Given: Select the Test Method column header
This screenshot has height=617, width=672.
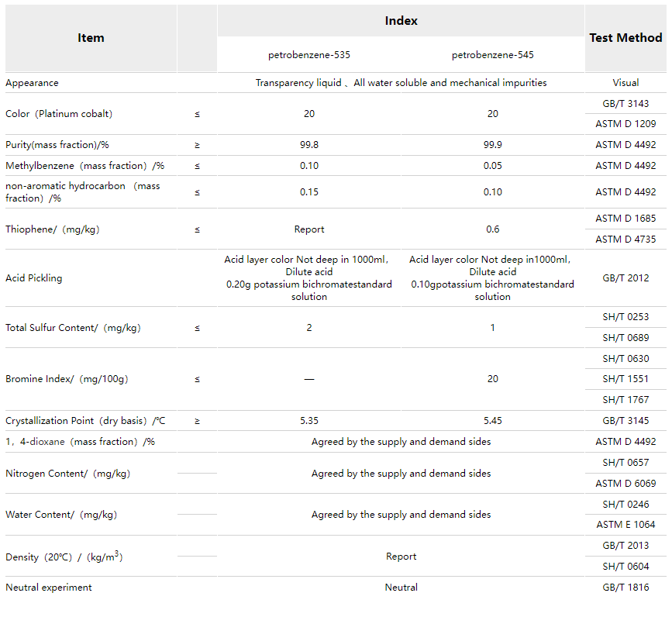Looking at the screenshot, I should [625, 38].
